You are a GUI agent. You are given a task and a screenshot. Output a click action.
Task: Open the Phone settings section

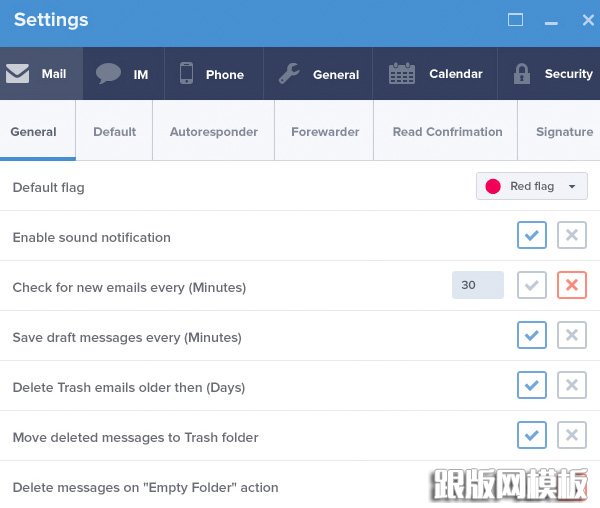[214, 73]
